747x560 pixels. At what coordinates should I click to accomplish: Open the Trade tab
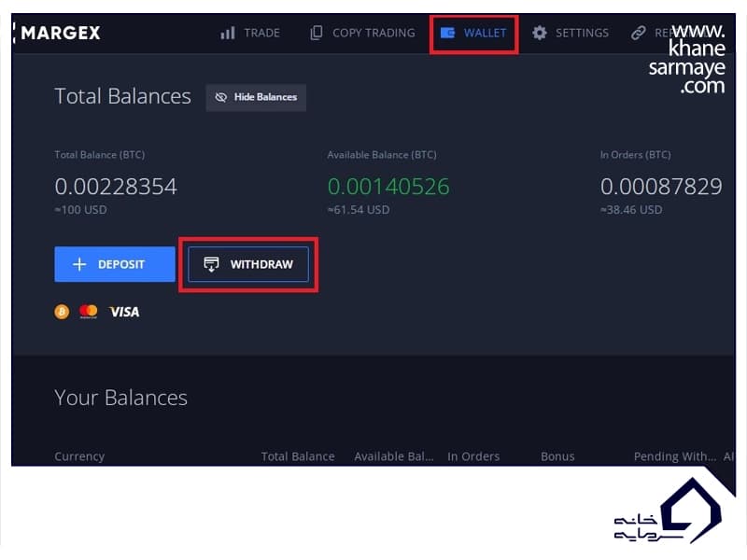[250, 33]
